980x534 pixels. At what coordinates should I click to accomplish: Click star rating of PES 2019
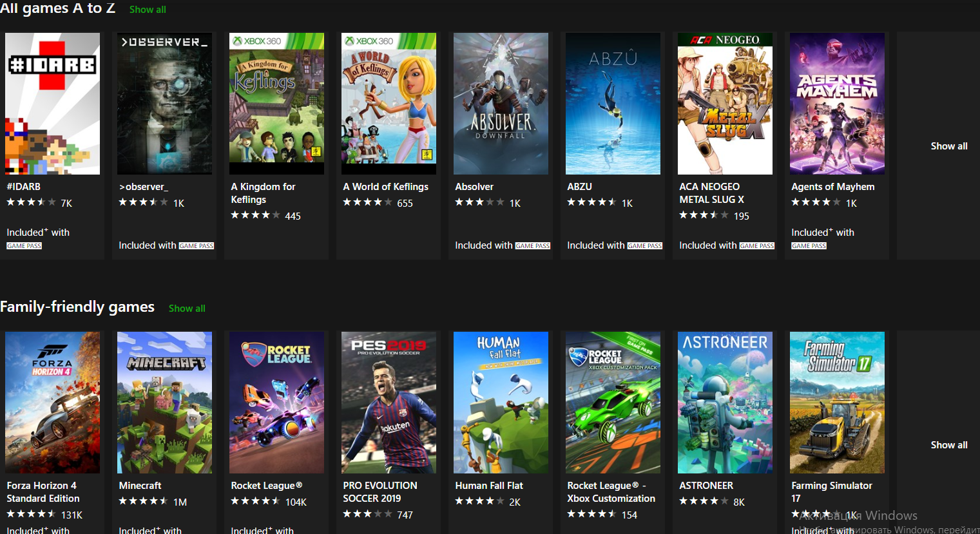point(367,514)
